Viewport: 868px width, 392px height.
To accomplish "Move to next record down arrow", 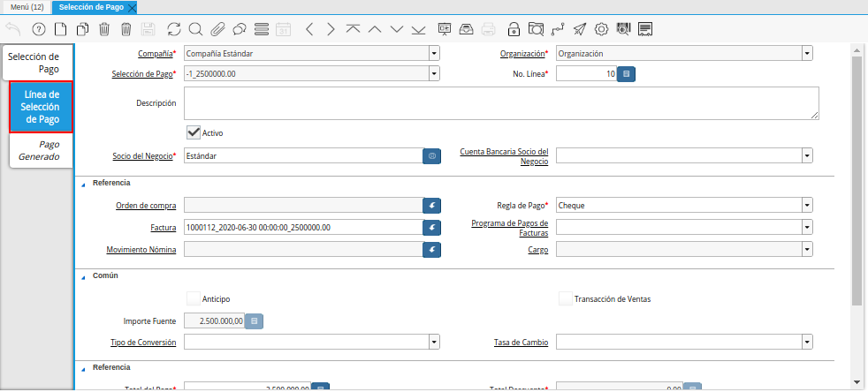I will pyautogui.click(x=396, y=29).
